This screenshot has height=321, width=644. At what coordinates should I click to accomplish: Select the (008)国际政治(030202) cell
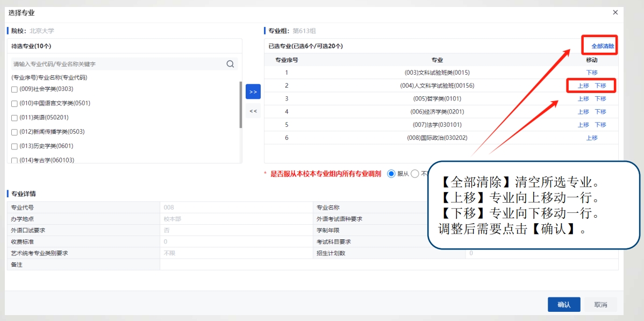click(437, 138)
